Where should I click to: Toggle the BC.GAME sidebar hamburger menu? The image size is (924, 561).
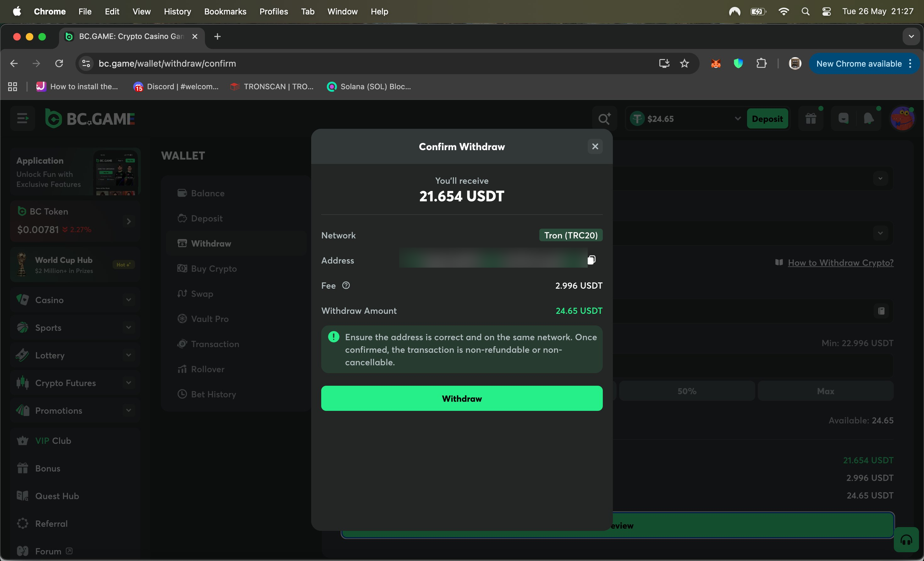23,119
